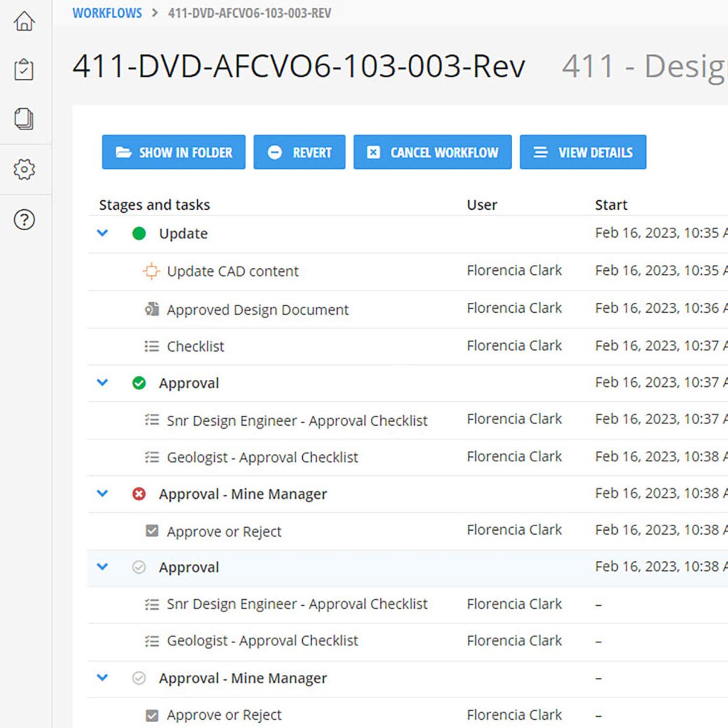This screenshot has width=728, height=728.
Task: Open the Home icon in sidebar
Action: (24, 22)
